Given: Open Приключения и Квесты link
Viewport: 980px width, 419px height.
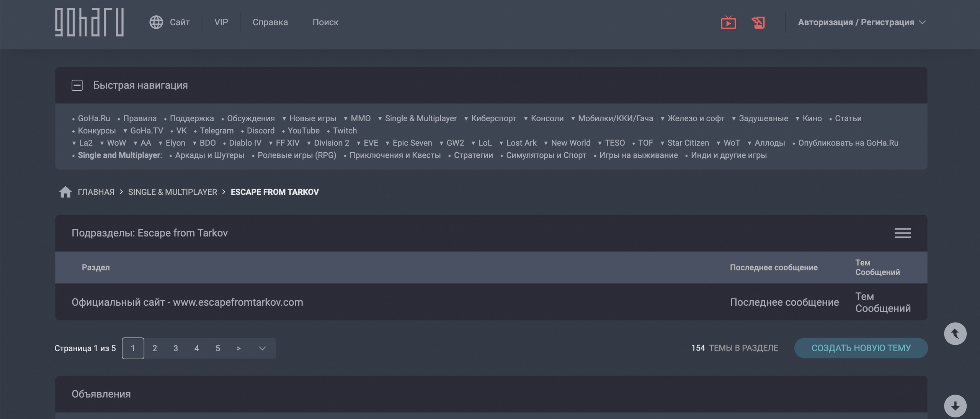Looking at the screenshot, I should click(395, 155).
